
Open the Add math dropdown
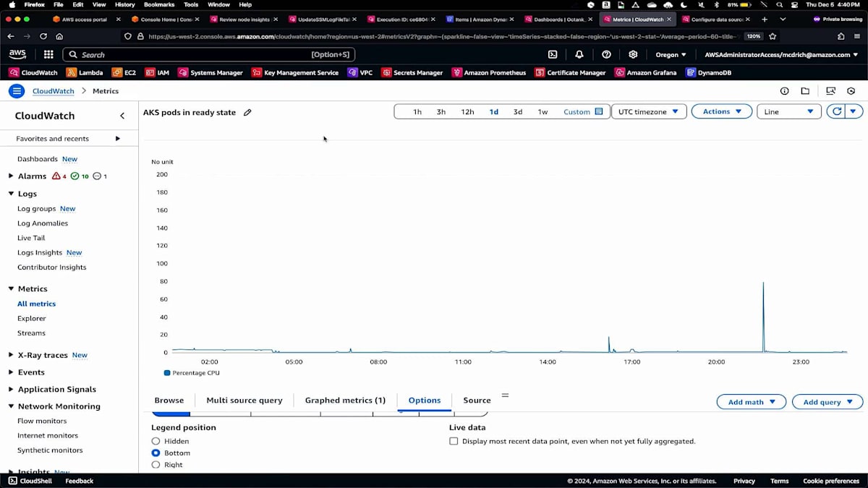[752, 402]
